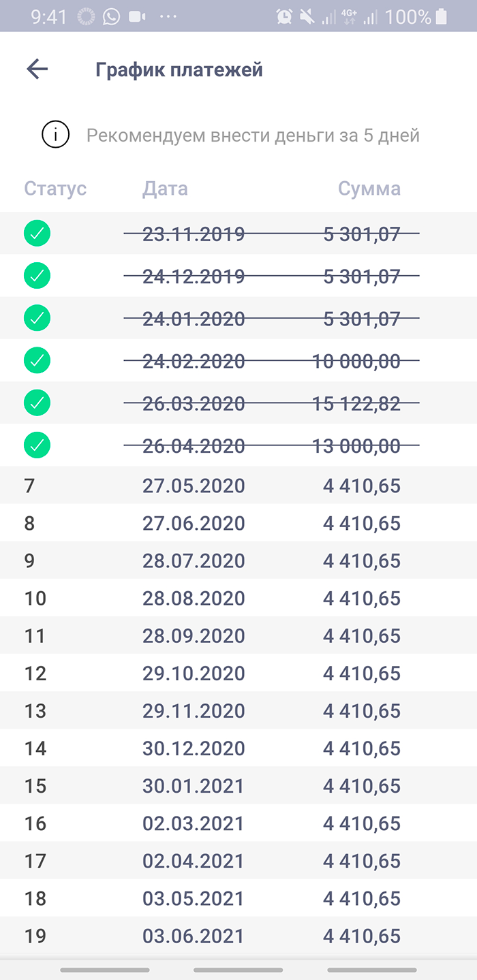Tap the green check for 24.02.2020 payment
This screenshot has width=477, height=980.
click(37, 360)
